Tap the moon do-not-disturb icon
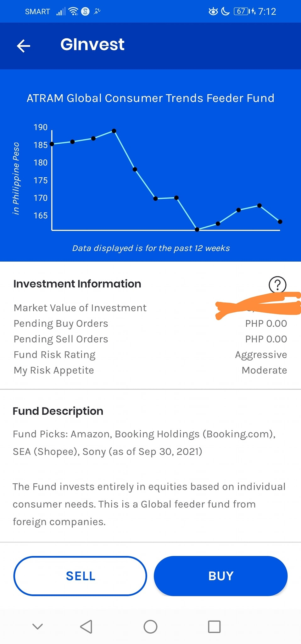301x644 pixels. click(226, 12)
